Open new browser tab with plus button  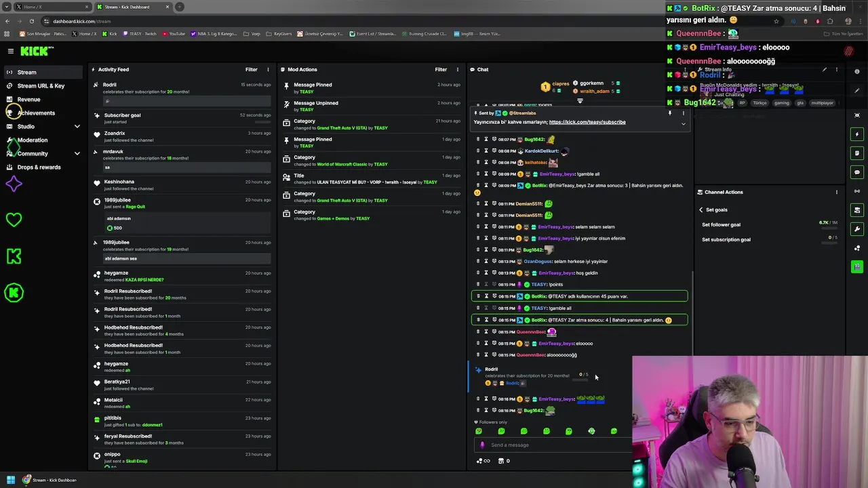(180, 7)
